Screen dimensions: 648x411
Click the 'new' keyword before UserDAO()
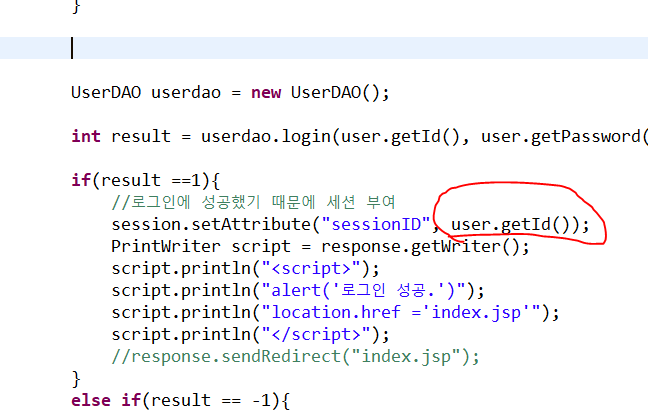[x=266, y=93]
